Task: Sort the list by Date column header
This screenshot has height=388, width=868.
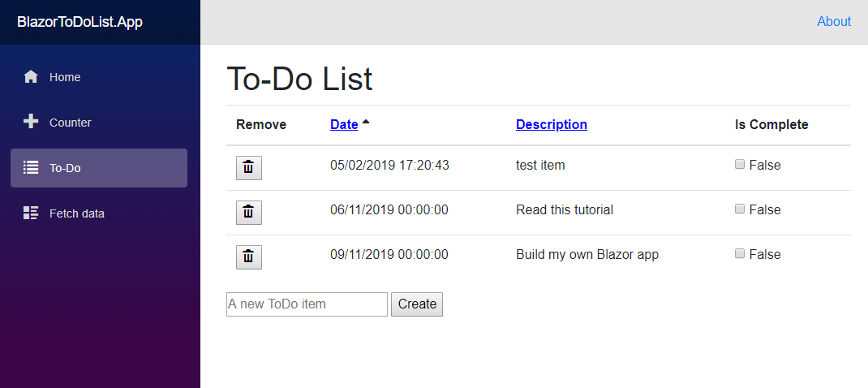Action: (344, 125)
